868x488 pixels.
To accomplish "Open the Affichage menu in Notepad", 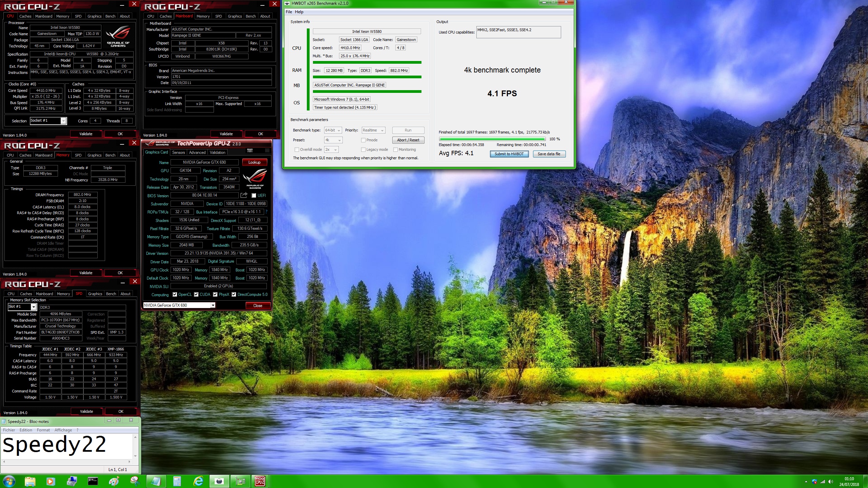I will click(63, 430).
